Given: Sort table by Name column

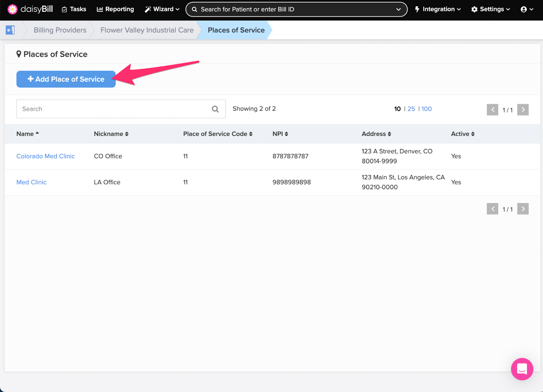Looking at the screenshot, I should coord(28,134).
